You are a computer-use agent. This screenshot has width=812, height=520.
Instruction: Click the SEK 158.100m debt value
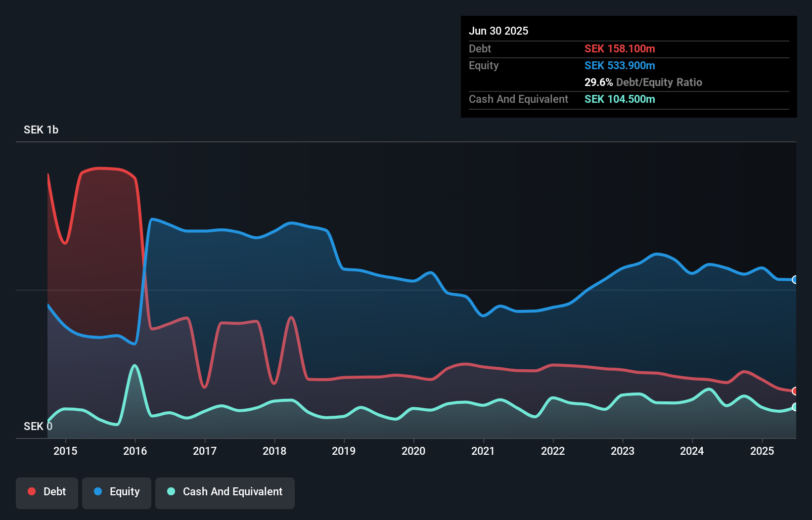tap(620, 48)
